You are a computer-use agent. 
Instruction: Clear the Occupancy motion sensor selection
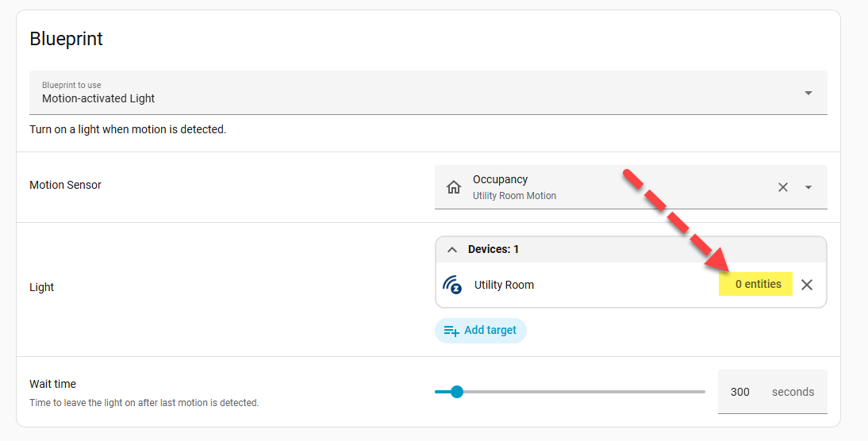coord(782,187)
